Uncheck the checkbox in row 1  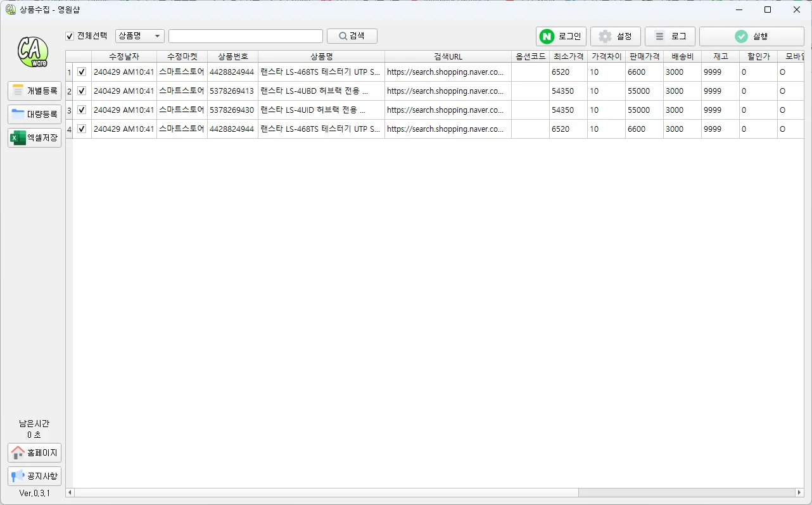(82, 72)
